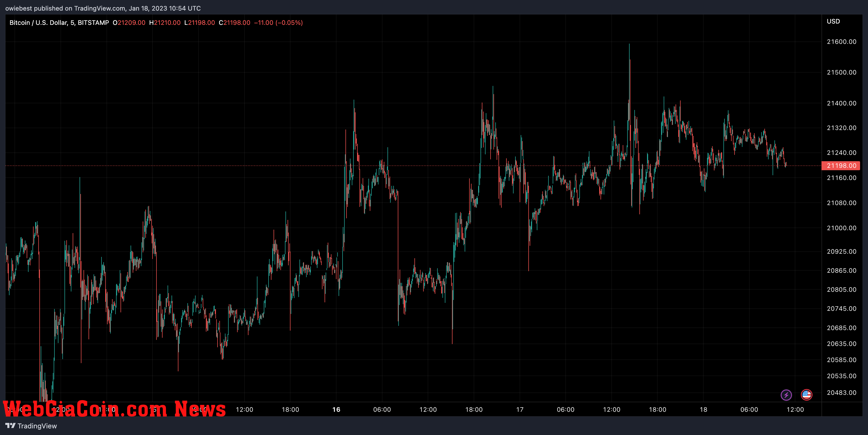Click the 20805.00 price axis label

click(841, 290)
